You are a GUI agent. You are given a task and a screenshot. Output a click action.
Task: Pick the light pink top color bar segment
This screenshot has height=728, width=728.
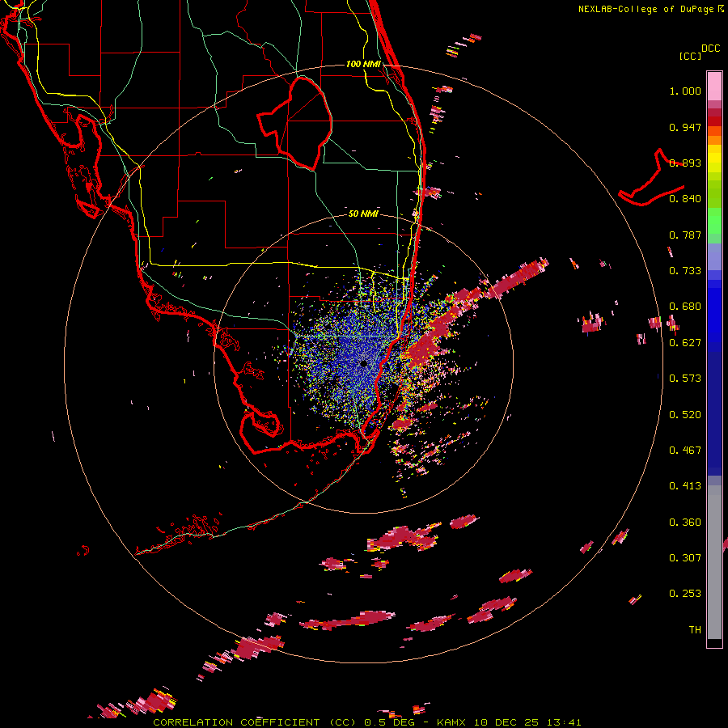click(x=714, y=87)
